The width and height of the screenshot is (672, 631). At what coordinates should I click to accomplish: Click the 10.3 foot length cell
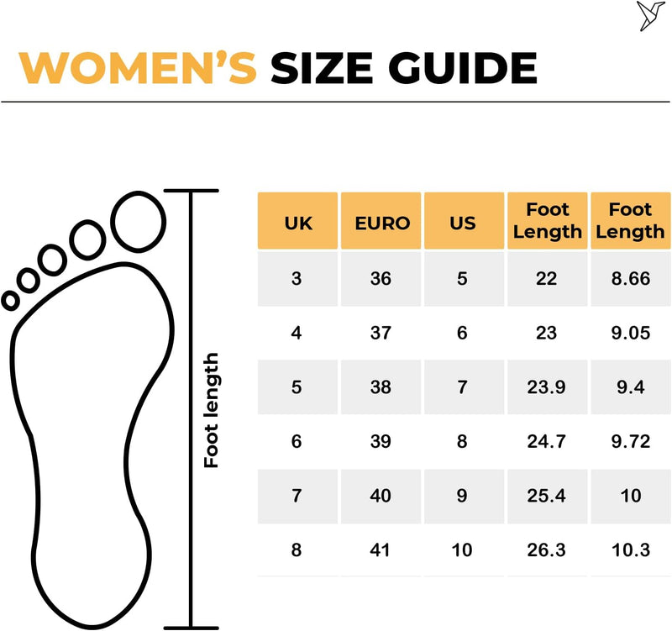[630, 550]
